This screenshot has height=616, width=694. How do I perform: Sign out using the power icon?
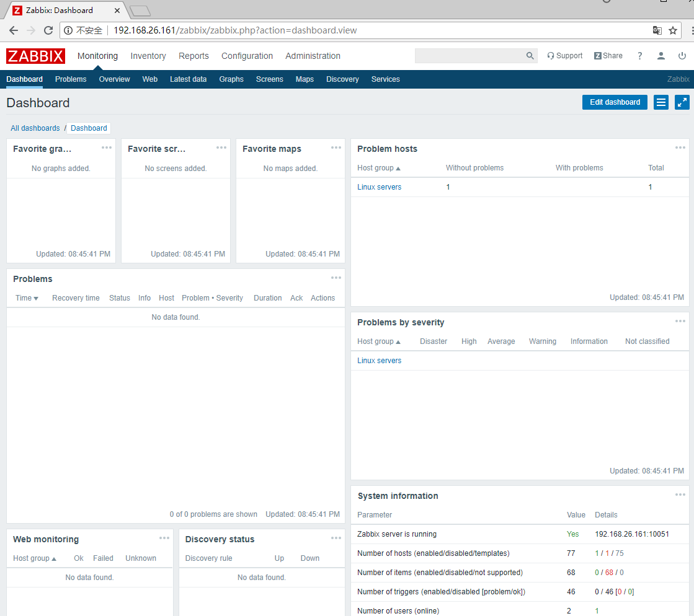click(x=682, y=55)
